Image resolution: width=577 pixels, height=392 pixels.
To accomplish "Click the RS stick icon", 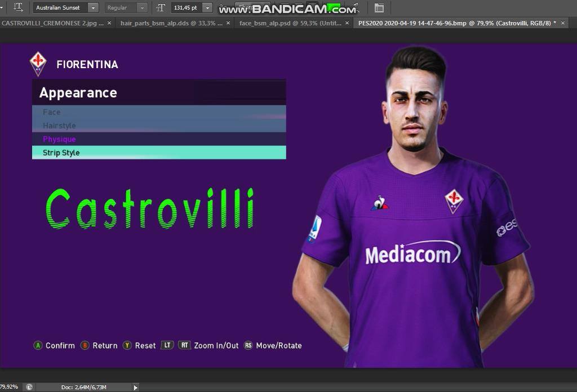I will pyautogui.click(x=248, y=345).
